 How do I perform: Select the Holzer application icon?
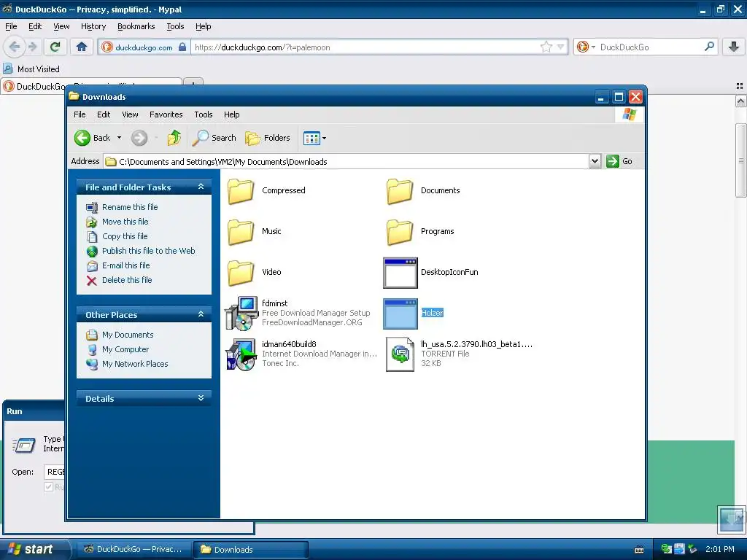[x=400, y=314]
